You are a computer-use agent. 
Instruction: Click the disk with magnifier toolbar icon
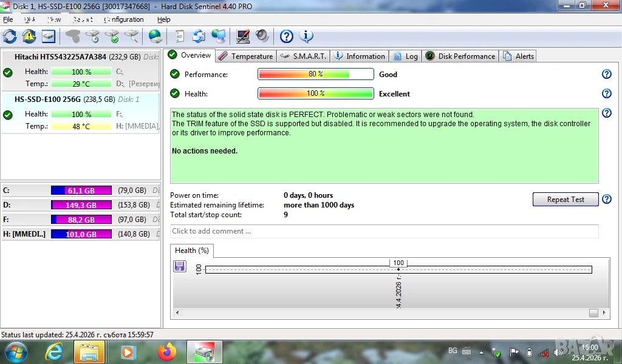[x=131, y=36]
